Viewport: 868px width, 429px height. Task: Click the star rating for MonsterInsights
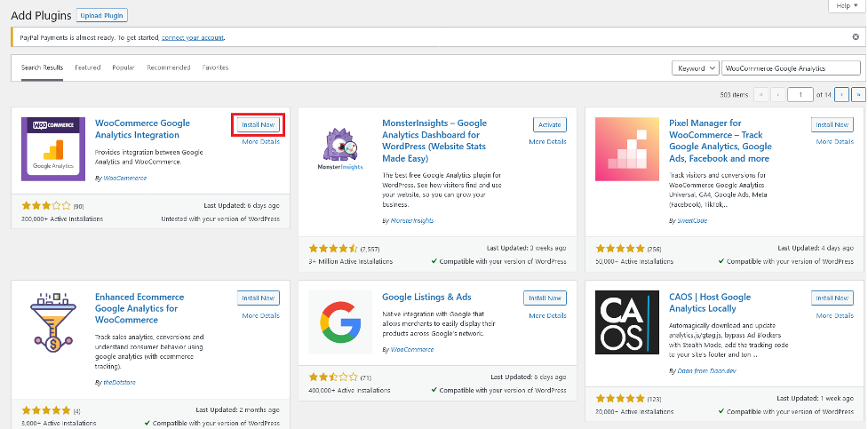coord(333,248)
